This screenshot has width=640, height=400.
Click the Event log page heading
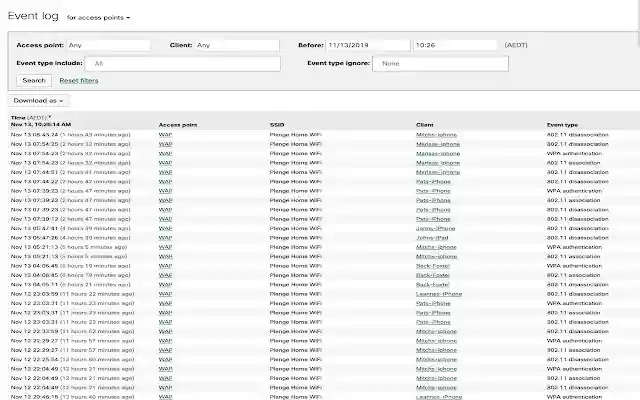pos(33,16)
